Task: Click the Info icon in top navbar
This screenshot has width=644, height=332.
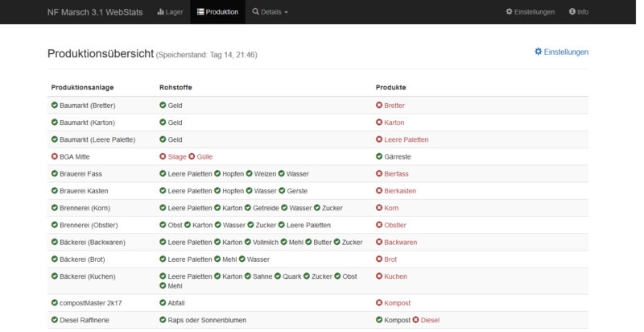Action: coord(572,12)
